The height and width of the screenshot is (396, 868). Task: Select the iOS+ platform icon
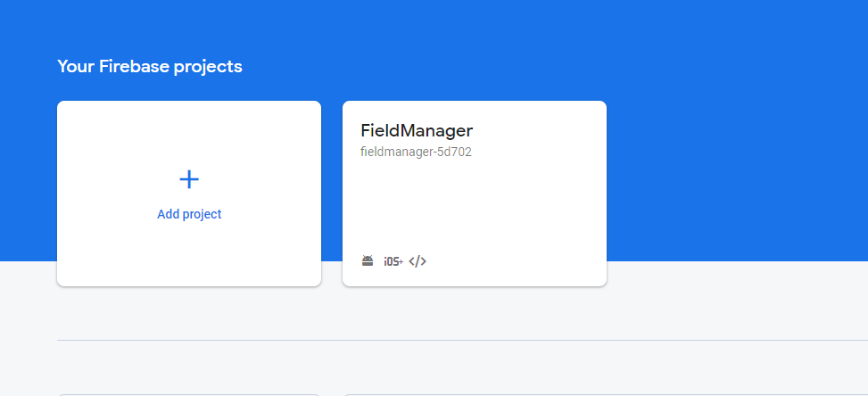[x=393, y=261]
